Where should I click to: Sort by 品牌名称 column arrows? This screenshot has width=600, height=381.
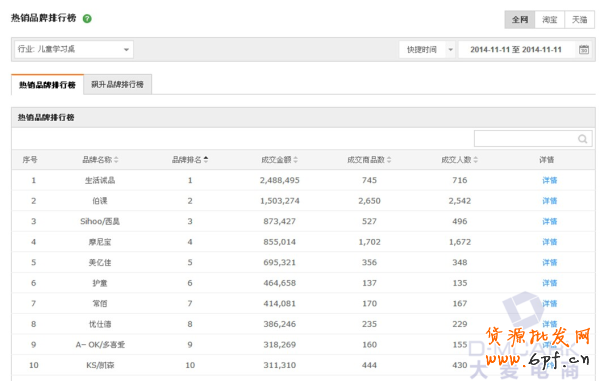tap(116, 160)
